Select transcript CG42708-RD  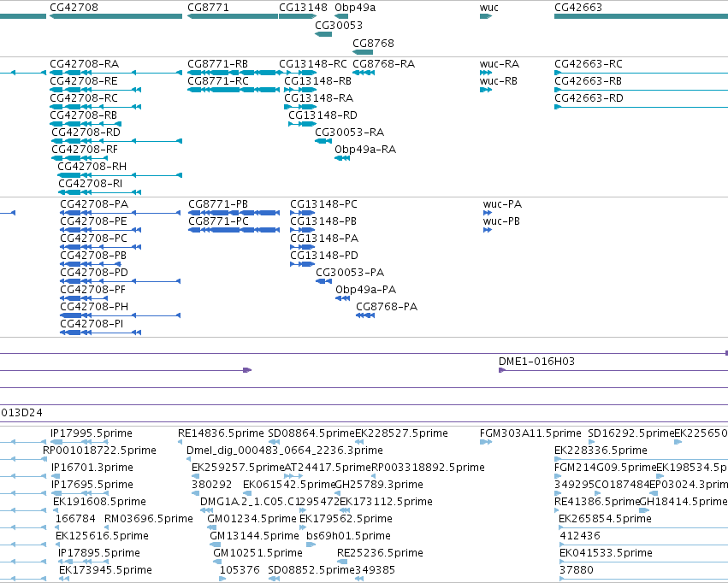coord(86,132)
